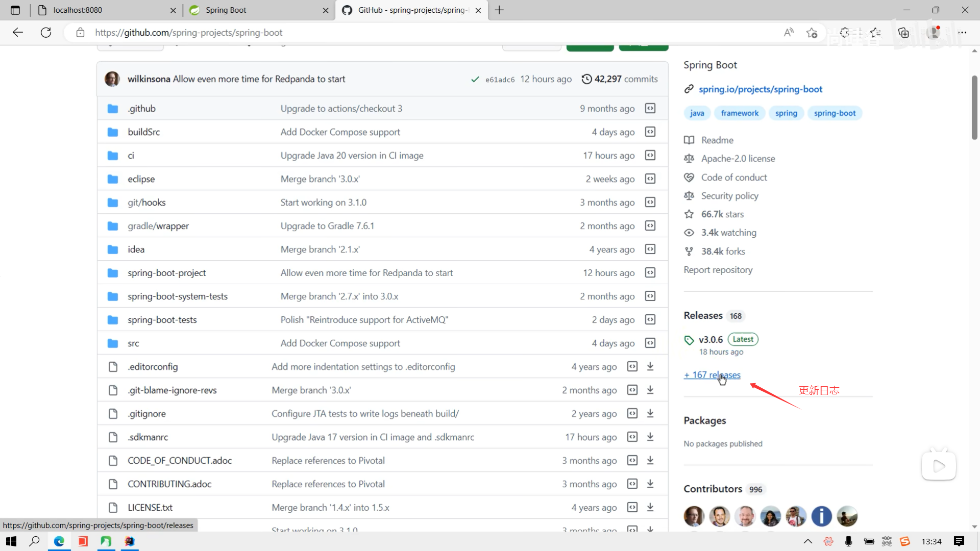980x551 pixels.
Task: Expand the system tray hidden icons chevron
Action: click(x=807, y=541)
